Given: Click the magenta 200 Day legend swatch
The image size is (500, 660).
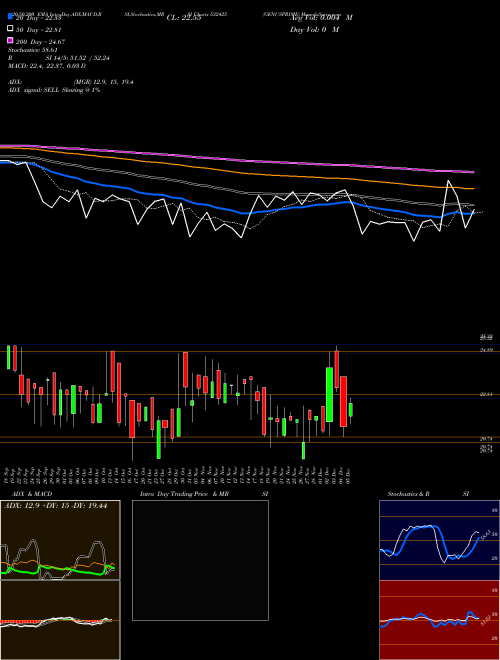Looking at the screenshot, I should point(11,41).
